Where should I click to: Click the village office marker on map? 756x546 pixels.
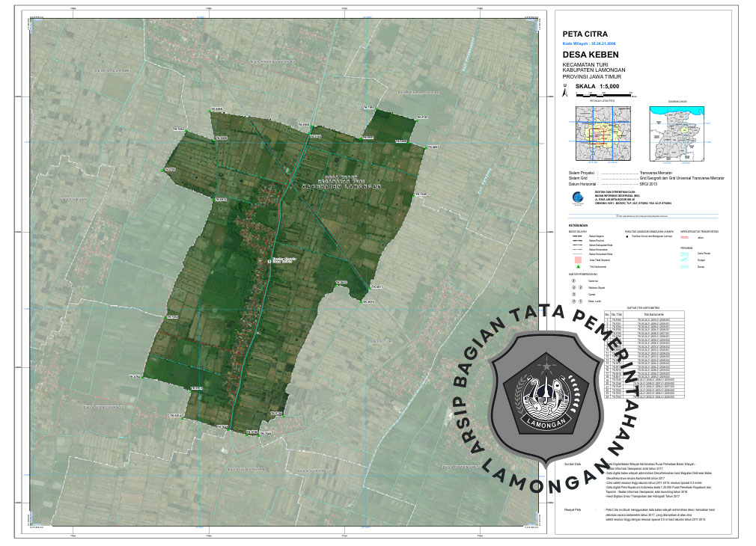click(269, 260)
